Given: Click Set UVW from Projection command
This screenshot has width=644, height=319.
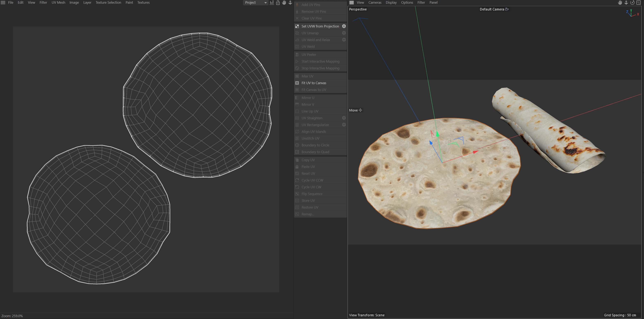Looking at the screenshot, I should [320, 26].
